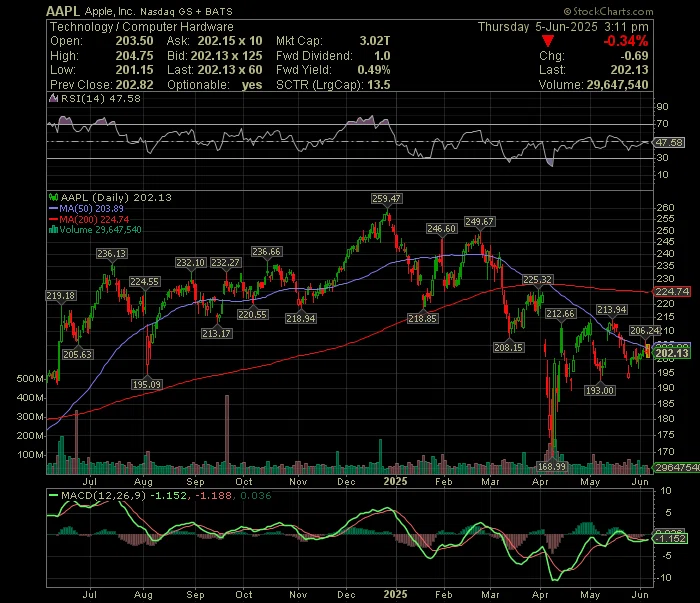The height and width of the screenshot is (603, 700).
Task: Click the Thursday 5-Jun-2025 3:11 pm timestamp
Action: (563, 27)
